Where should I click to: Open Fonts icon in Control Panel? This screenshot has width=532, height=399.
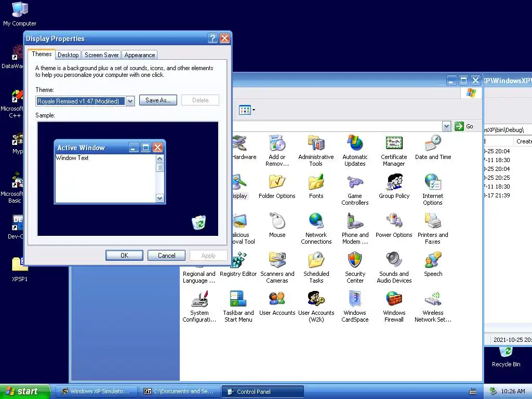tap(316, 187)
